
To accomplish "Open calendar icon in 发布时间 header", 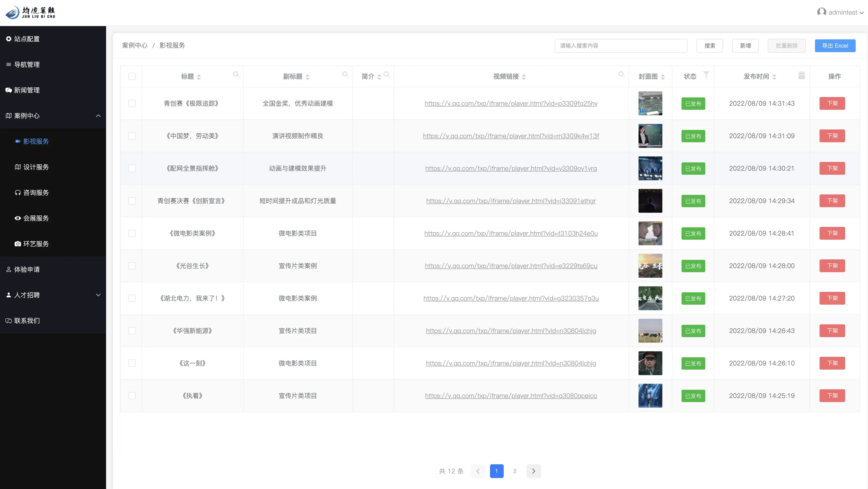I will (x=802, y=75).
